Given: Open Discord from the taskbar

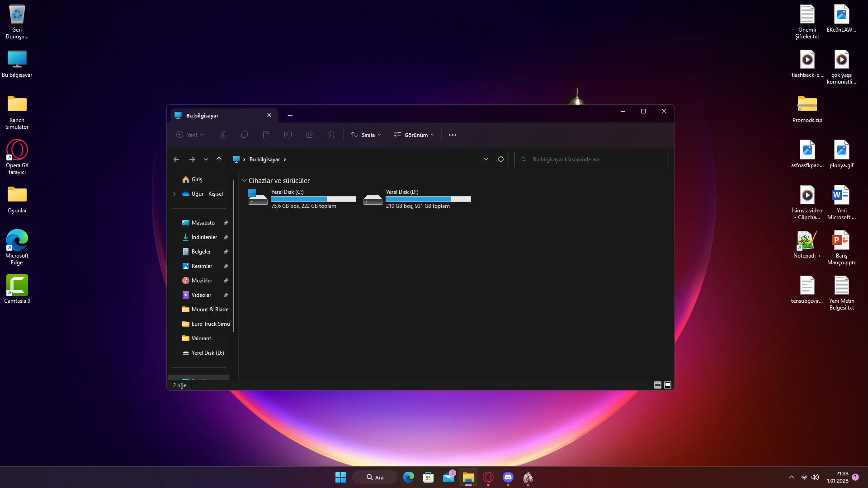Looking at the screenshot, I should 508,477.
